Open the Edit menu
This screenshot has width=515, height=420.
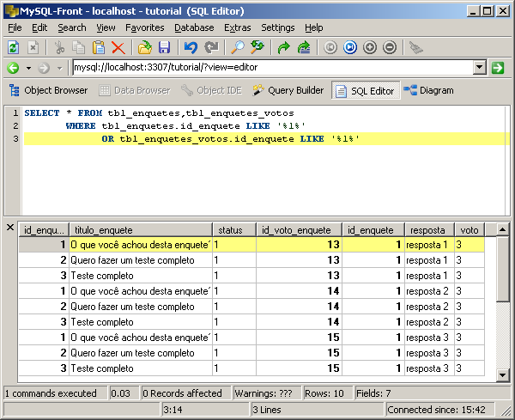[x=39, y=28]
